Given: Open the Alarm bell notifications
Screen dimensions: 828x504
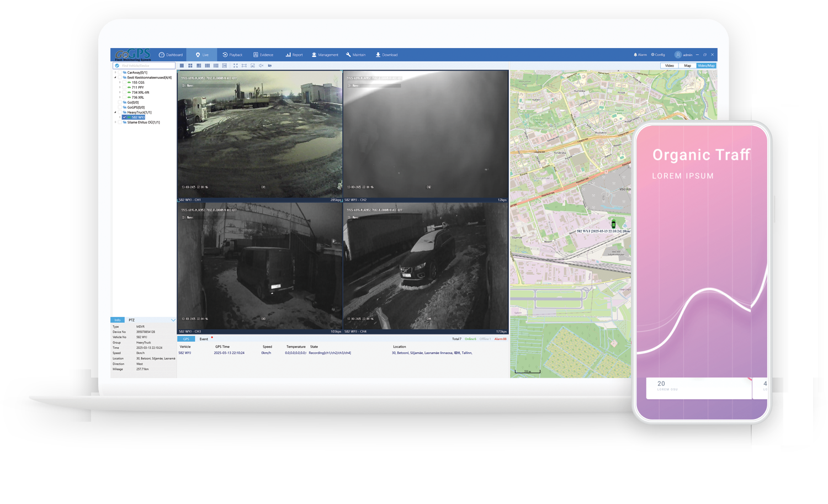Looking at the screenshot, I should (x=640, y=55).
